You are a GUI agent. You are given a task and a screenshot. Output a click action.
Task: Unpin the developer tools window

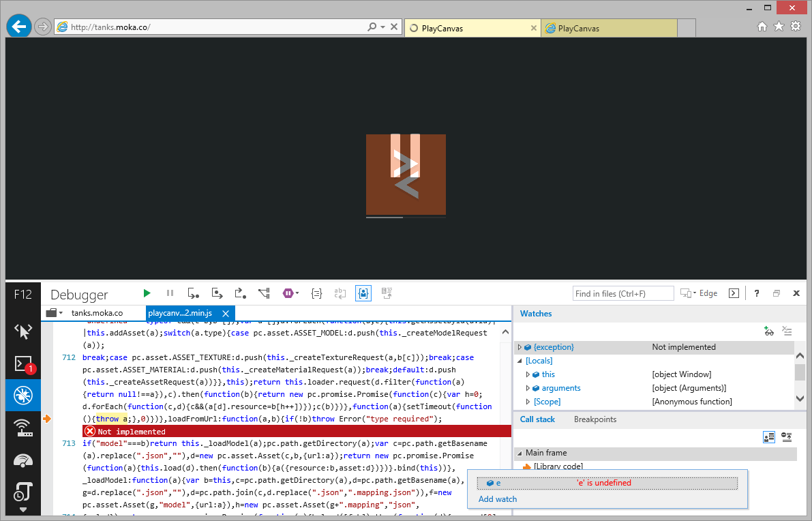(x=777, y=294)
